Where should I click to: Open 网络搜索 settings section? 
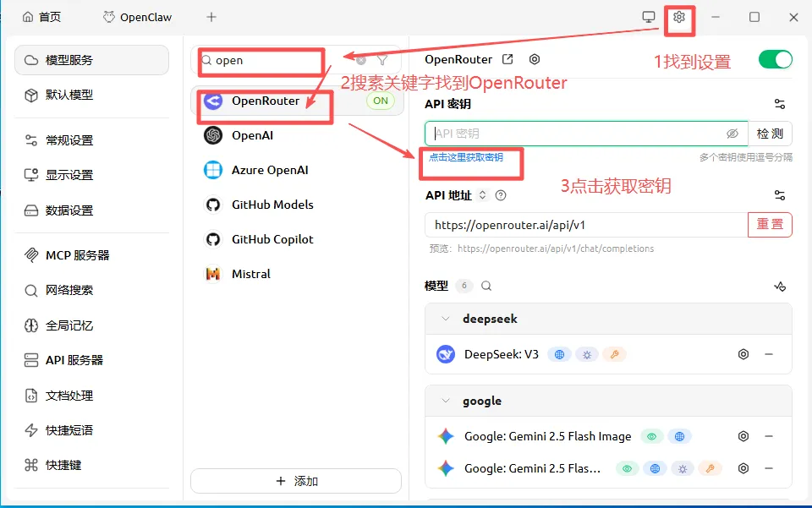click(91, 290)
